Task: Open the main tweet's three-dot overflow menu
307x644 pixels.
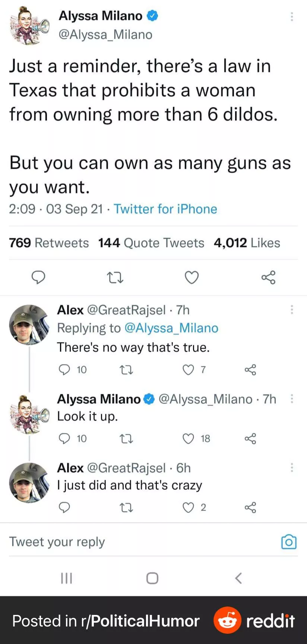Action: (292, 16)
